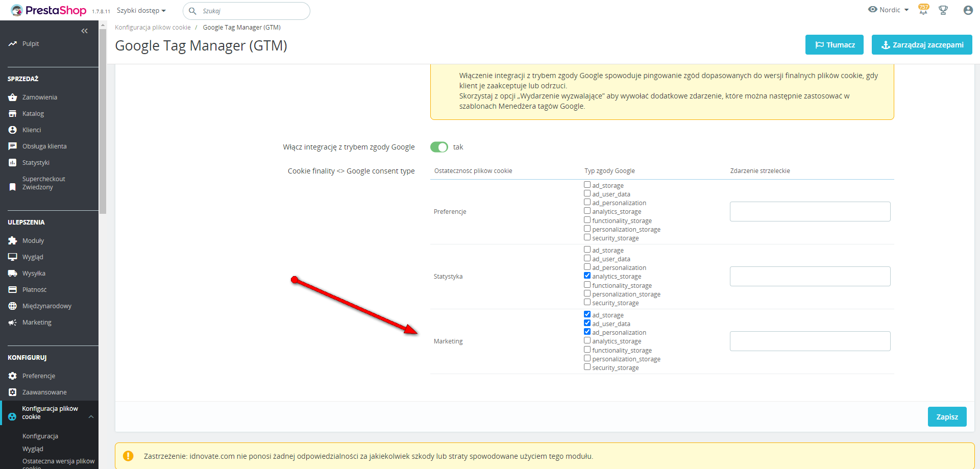Click the cookie configuration icon in sidebar

click(12, 417)
